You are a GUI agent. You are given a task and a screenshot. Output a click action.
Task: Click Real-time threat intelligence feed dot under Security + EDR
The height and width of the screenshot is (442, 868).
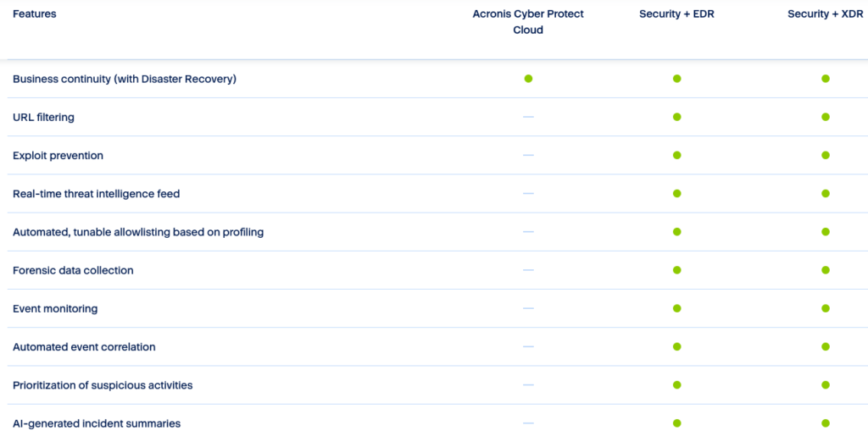tap(676, 194)
